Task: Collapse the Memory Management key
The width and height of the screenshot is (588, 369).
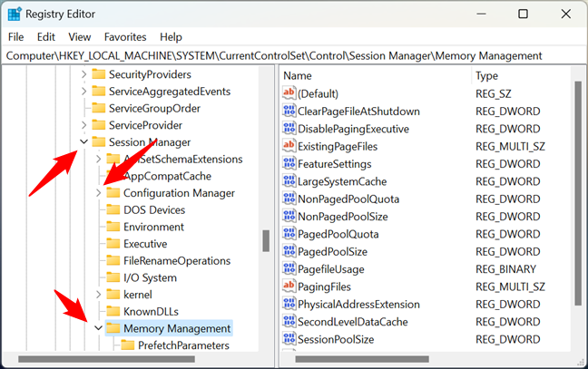Action: coord(98,328)
